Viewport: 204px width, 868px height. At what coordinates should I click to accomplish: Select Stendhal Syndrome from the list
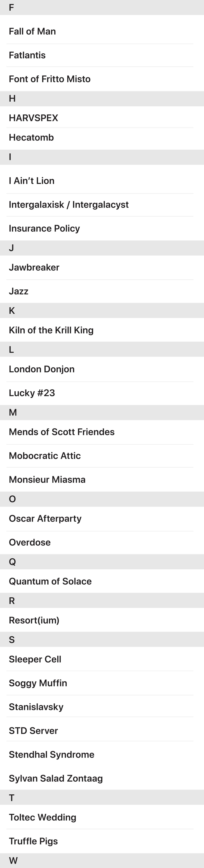(51, 754)
